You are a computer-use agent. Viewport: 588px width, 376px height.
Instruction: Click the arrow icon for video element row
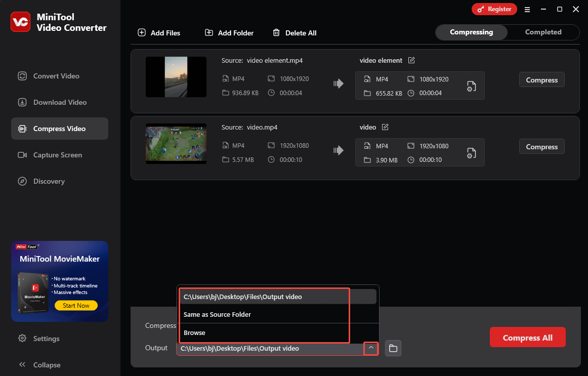338,83
